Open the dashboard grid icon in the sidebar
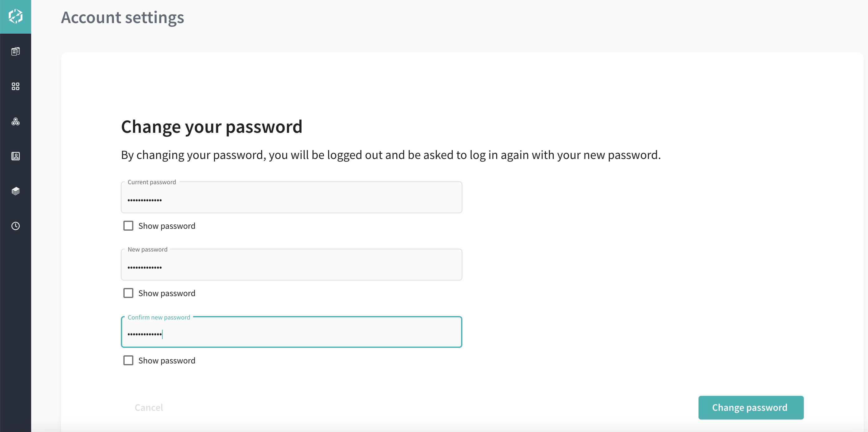Viewport: 868px width, 432px height. pos(15,87)
